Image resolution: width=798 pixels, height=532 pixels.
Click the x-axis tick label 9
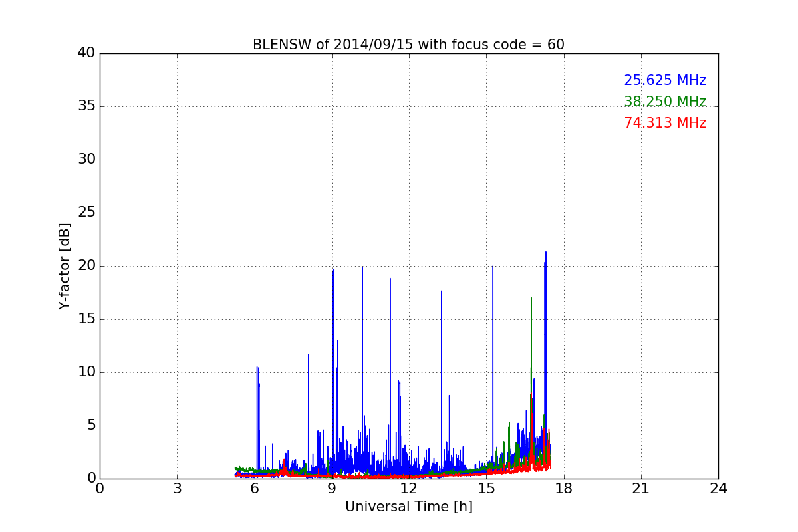(332, 489)
